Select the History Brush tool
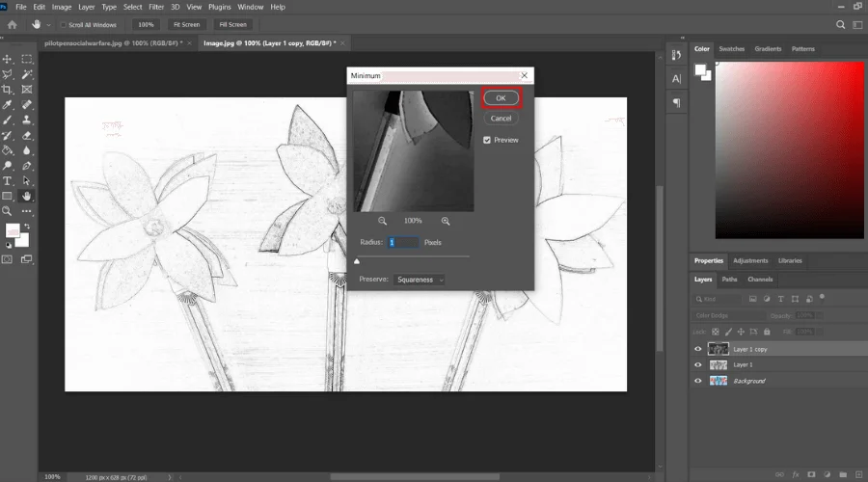The width and height of the screenshot is (868, 482). point(7,136)
